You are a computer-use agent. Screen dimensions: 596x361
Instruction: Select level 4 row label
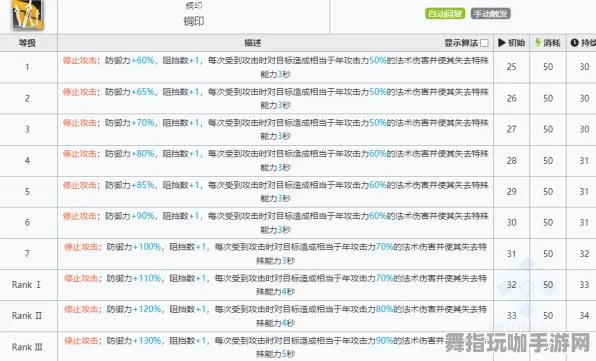click(27, 160)
